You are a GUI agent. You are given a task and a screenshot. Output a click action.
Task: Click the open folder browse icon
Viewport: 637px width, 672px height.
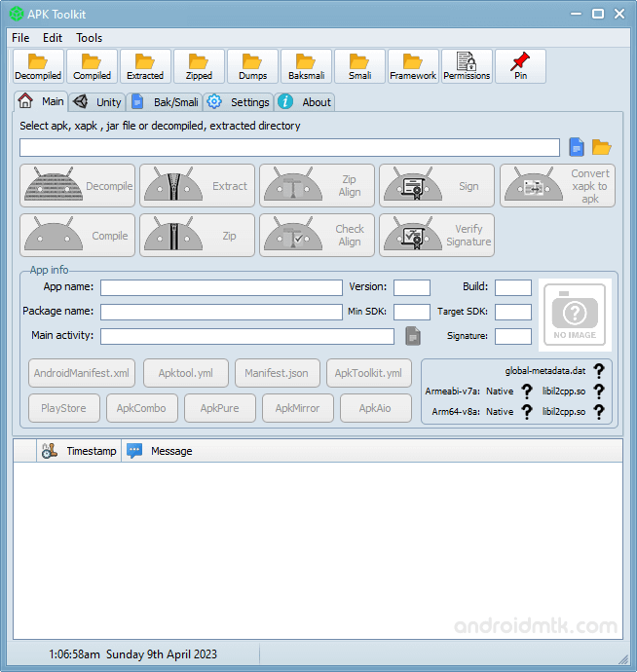(601, 147)
